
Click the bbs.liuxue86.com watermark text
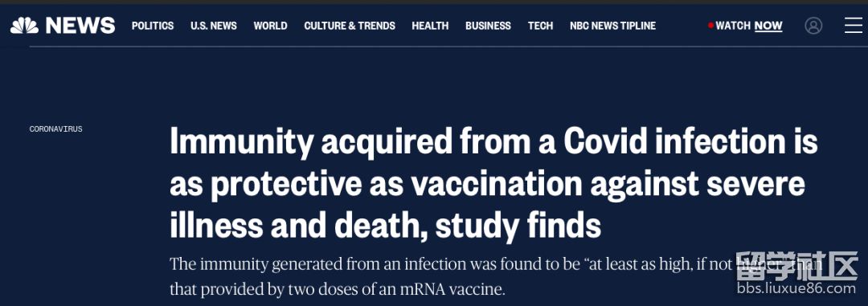[796, 288]
